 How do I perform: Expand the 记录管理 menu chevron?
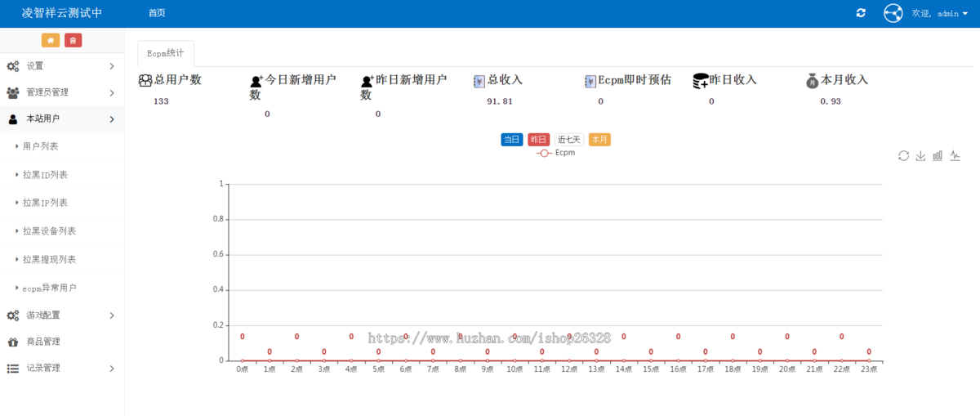112,369
